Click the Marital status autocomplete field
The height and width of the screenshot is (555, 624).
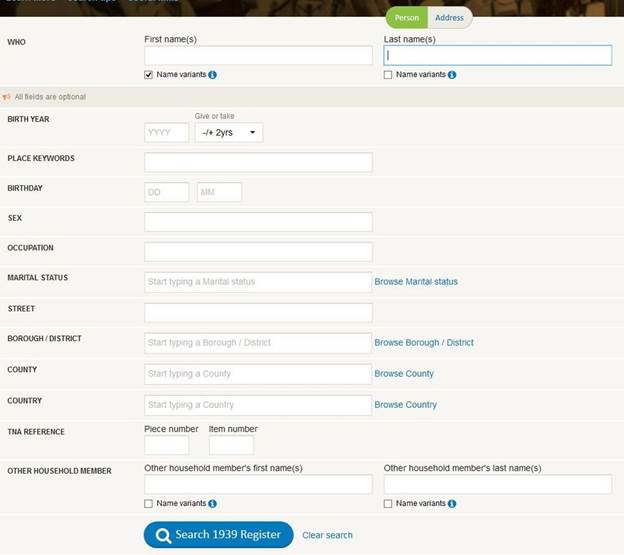click(x=258, y=282)
